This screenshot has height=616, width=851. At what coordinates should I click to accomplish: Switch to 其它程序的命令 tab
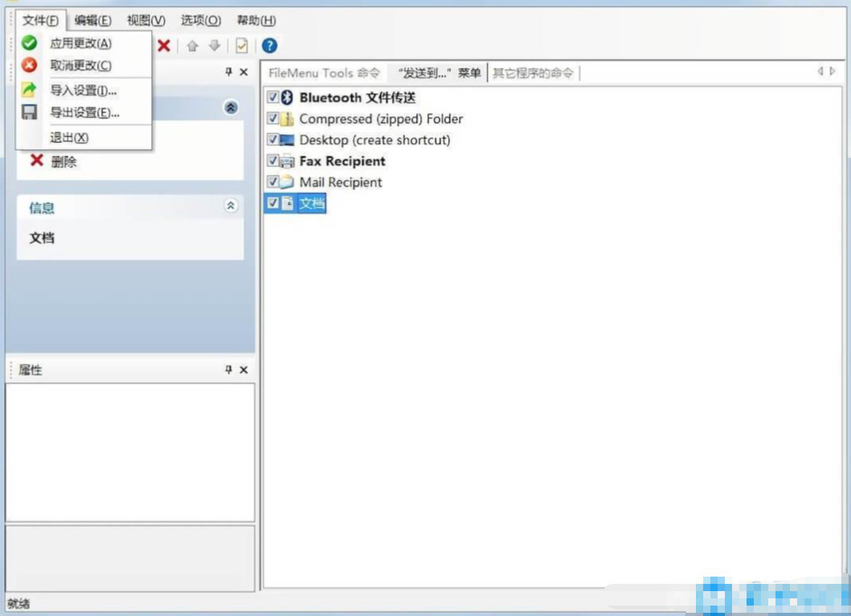pyautogui.click(x=533, y=72)
